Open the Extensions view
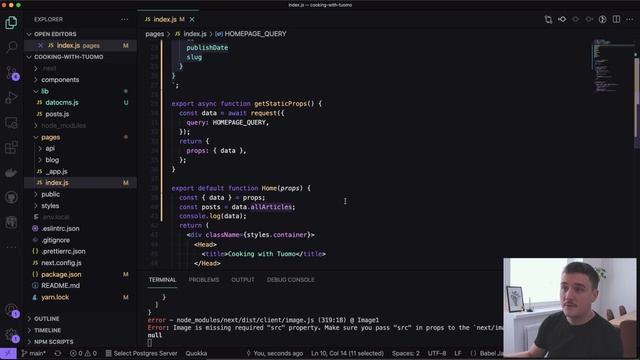Image resolution: width=640 pixels, height=360 pixels. click(11, 147)
